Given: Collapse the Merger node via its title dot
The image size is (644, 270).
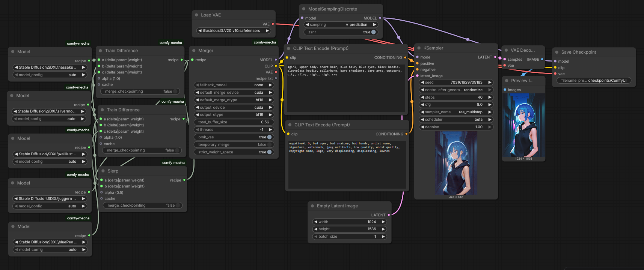Looking at the screenshot, I should 194,51.
